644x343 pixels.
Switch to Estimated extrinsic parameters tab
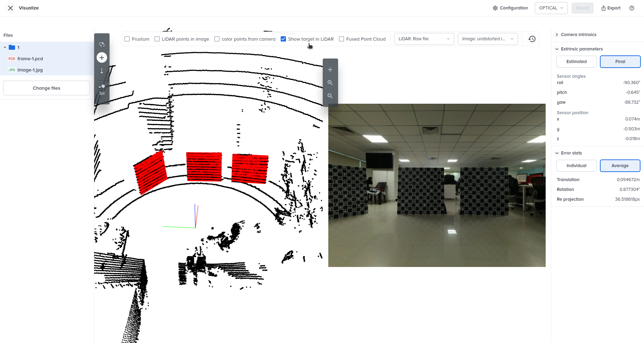point(576,62)
